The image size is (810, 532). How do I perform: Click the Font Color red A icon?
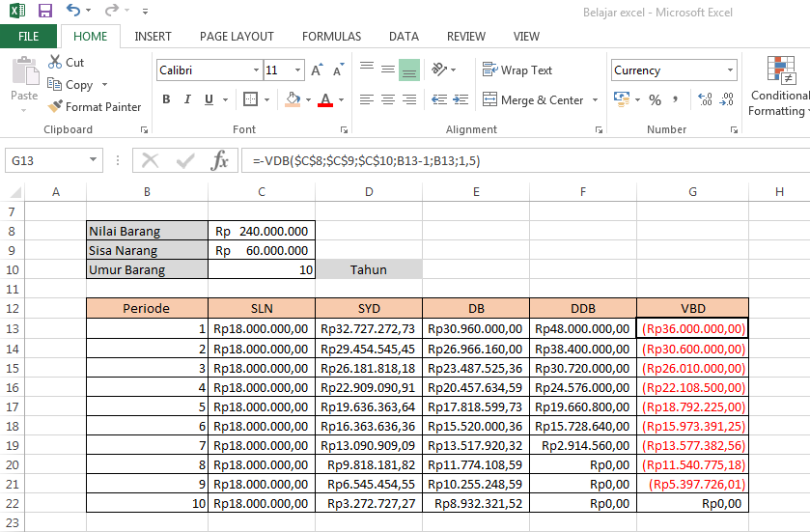click(x=325, y=99)
